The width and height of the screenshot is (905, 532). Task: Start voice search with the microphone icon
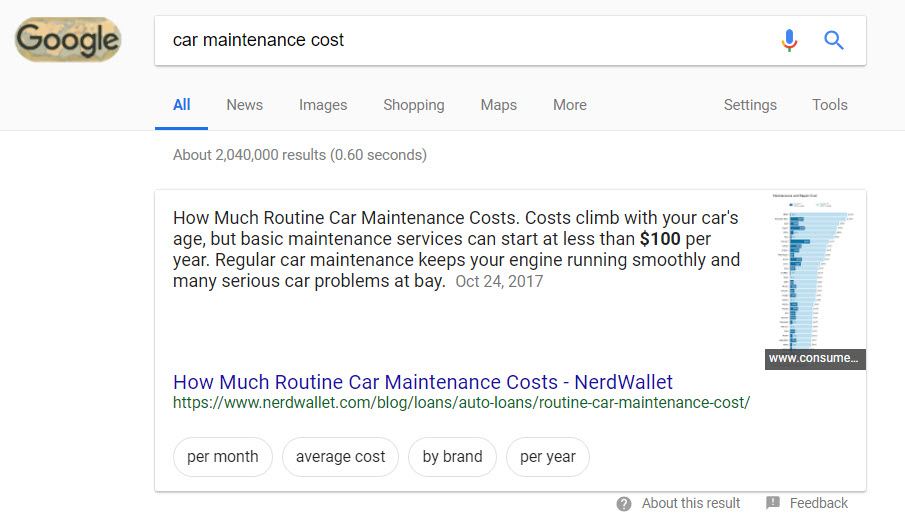(789, 40)
